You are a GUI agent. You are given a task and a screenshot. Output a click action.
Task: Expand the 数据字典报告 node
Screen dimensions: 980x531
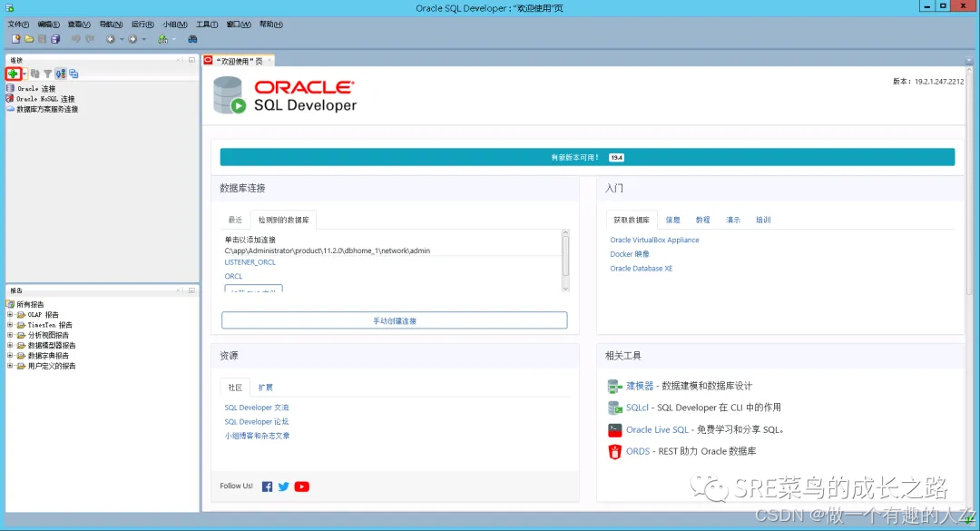tap(10, 355)
